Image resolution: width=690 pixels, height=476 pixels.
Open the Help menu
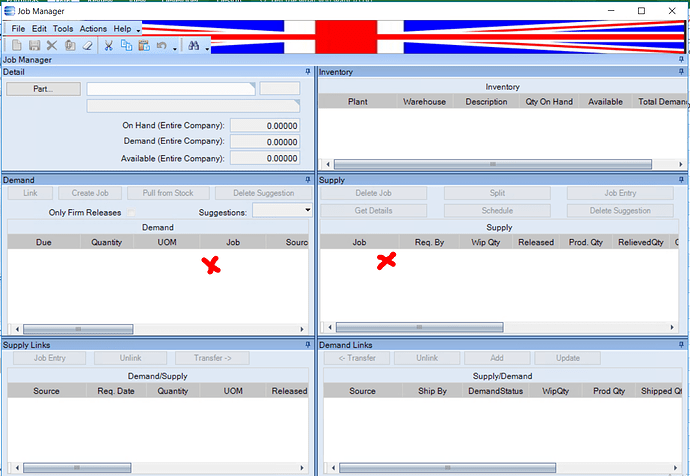tap(122, 29)
